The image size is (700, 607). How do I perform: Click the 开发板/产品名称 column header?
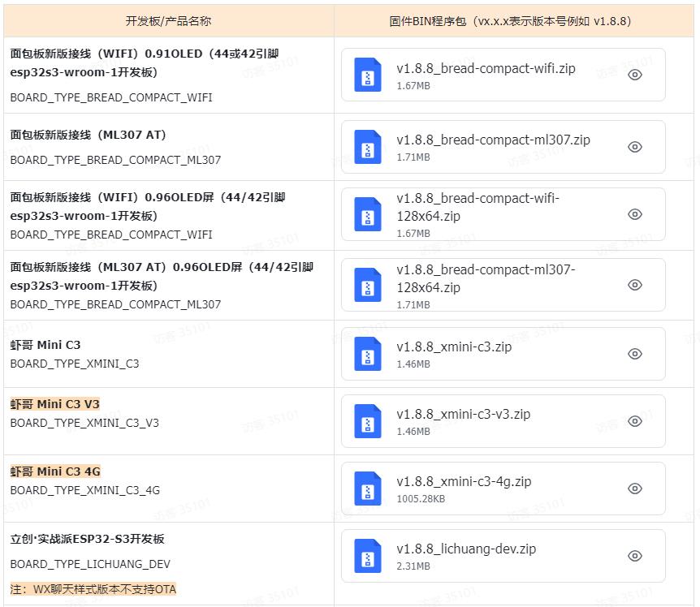pyautogui.click(x=168, y=21)
